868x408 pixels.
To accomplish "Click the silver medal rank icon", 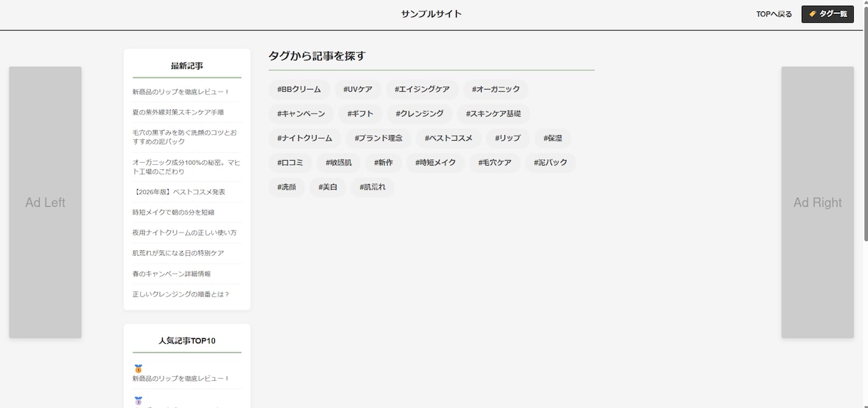I will click(138, 402).
